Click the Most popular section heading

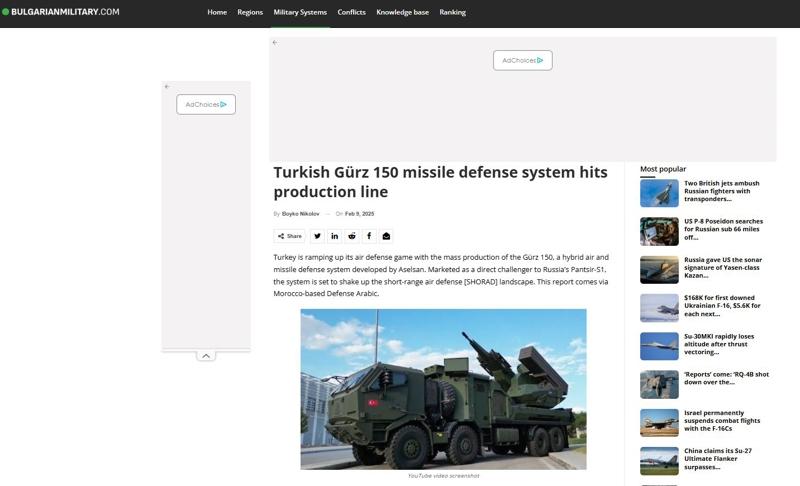663,169
